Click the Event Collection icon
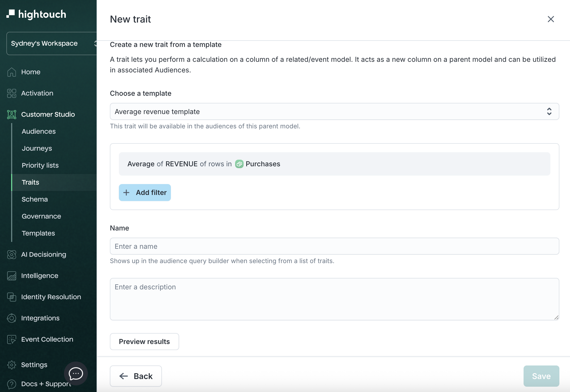The image size is (570, 392). (x=12, y=339)
